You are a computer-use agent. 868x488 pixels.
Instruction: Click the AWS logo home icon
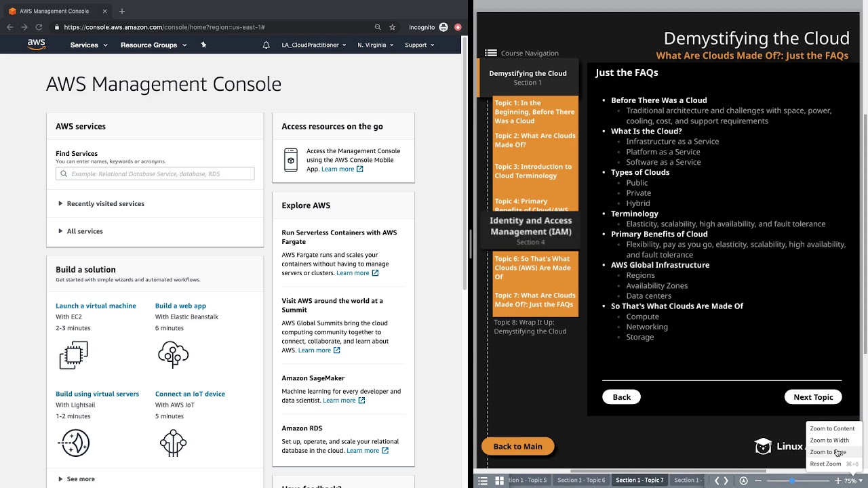(37, 45)
